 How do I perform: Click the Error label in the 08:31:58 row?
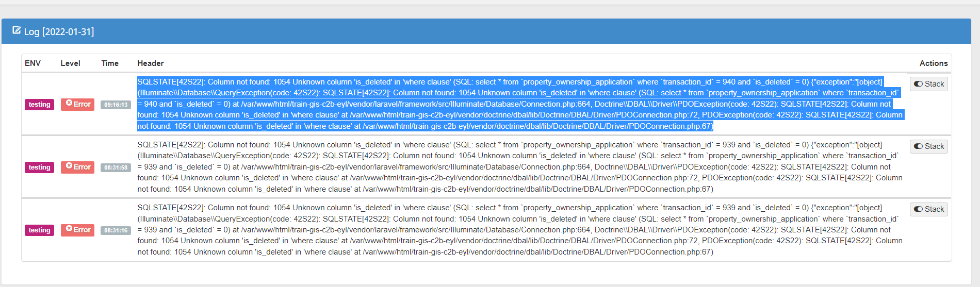(x=77, y=167)
